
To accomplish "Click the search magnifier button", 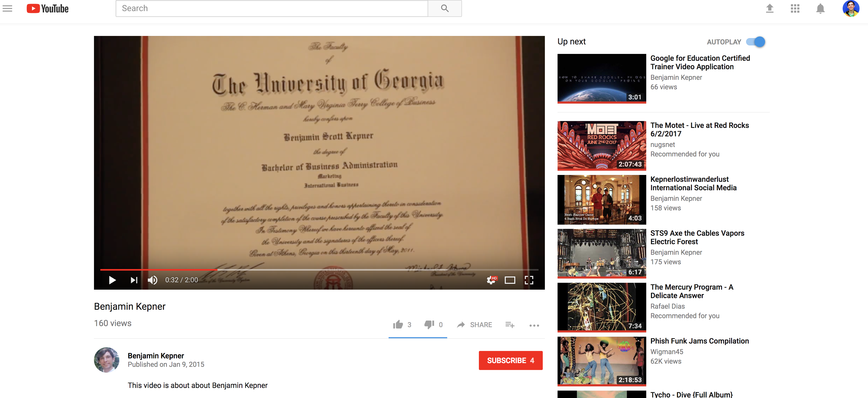I will tap(445, 8).
